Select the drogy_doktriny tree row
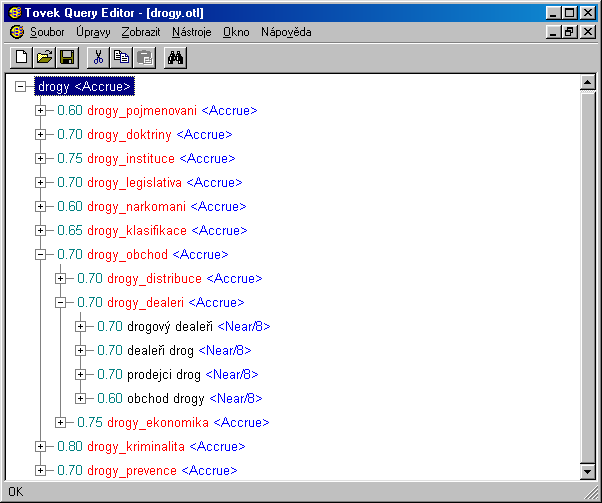 145,135
